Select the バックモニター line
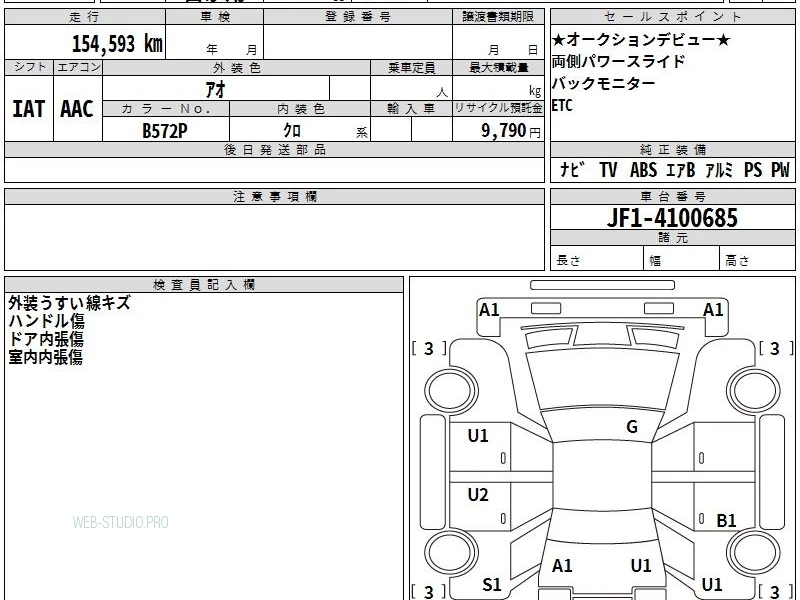The image size is (800, 600). (604, 83)
